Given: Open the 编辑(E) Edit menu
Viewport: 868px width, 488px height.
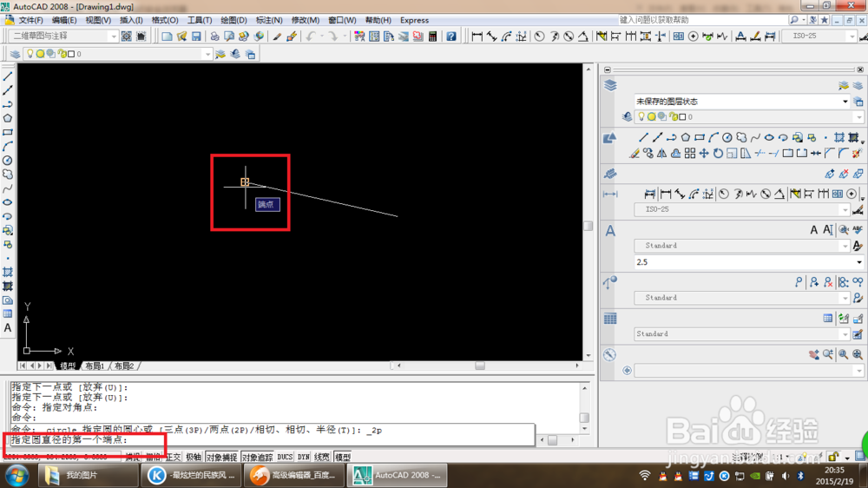Looking at the screenshot, I should tap(64, 20).
